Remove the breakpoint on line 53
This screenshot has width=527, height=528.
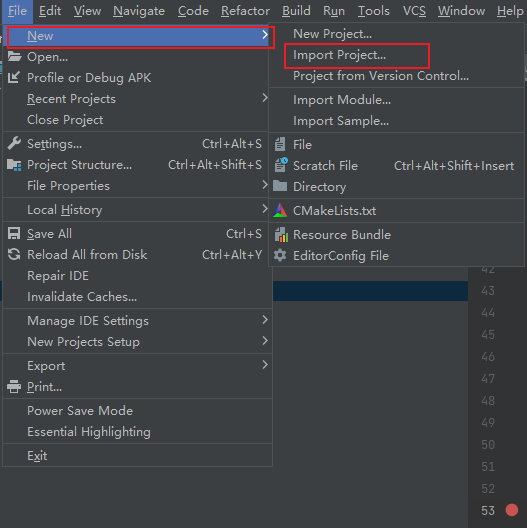point(512,510)
